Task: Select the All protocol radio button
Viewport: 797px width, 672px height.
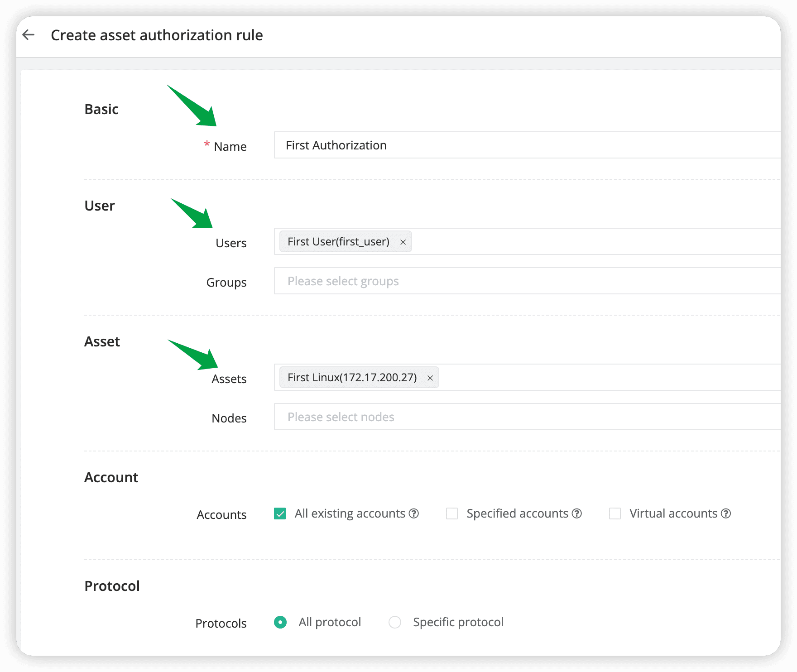Action: point(280,622)
